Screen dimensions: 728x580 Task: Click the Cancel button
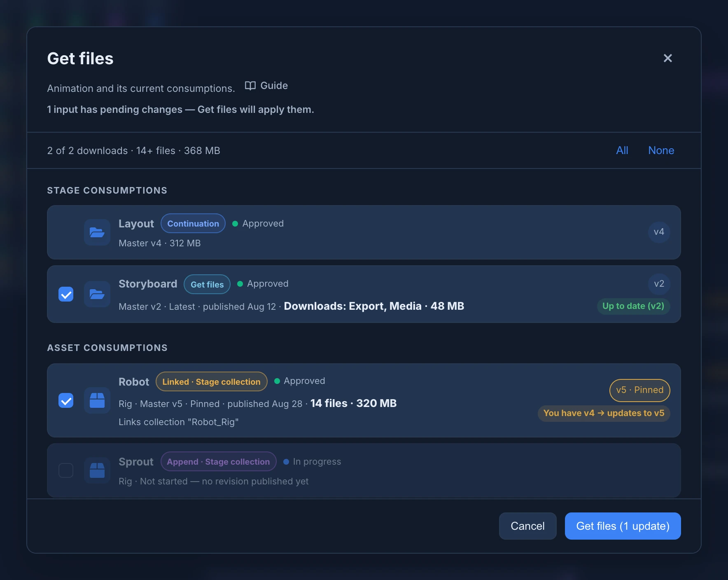click(x=527, y=526)
